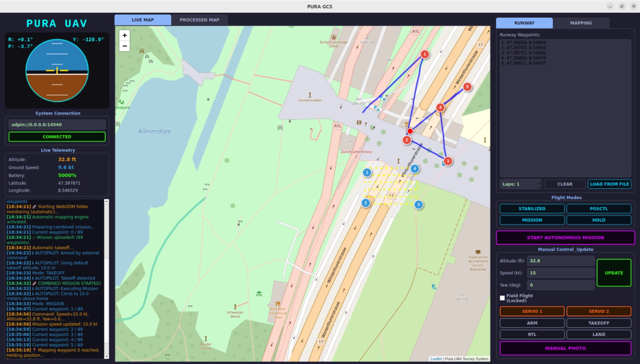This screenshot has height=364, width=640.
Task: Decrease the Laps count with down arrow
Action: pos(539,186)
